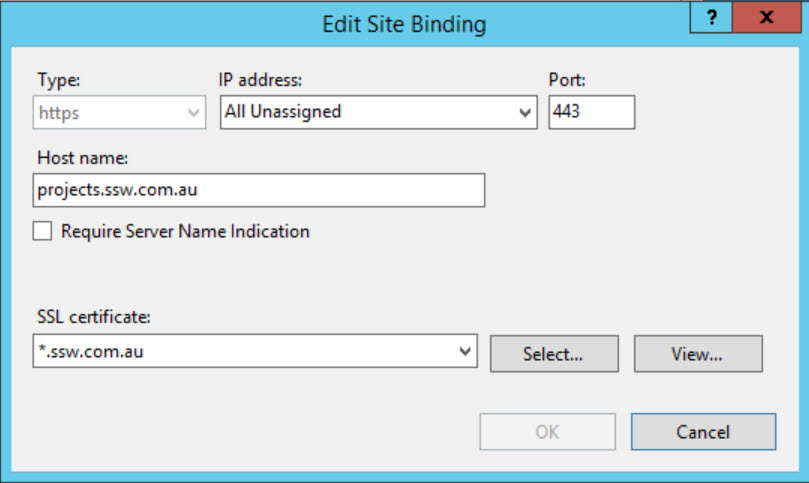The image size is (809, 483).
Task: Click the "SSL certificate:" label
Action: pyautogui.click(x=93, y=317)
